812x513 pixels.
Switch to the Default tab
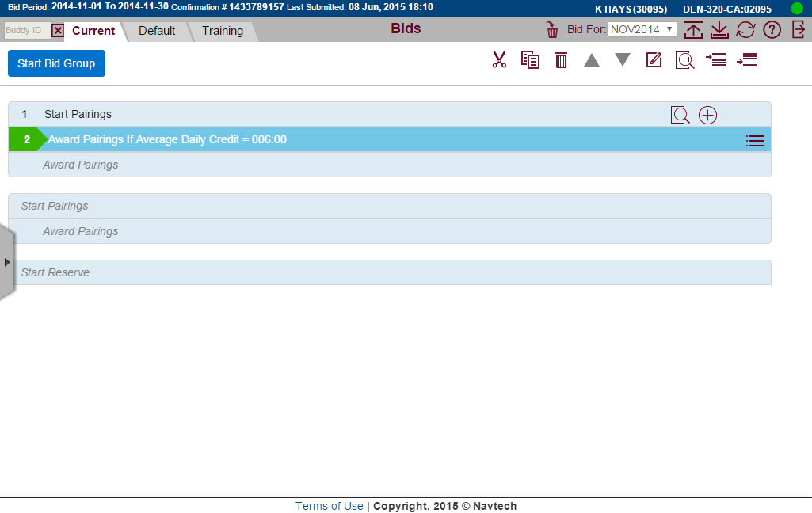click(x=157, y=31)
